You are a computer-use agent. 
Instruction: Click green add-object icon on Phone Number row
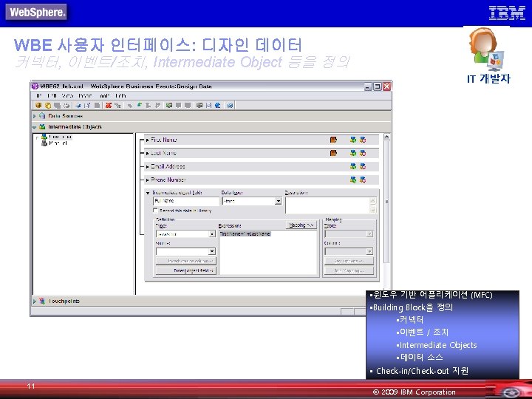353,180
